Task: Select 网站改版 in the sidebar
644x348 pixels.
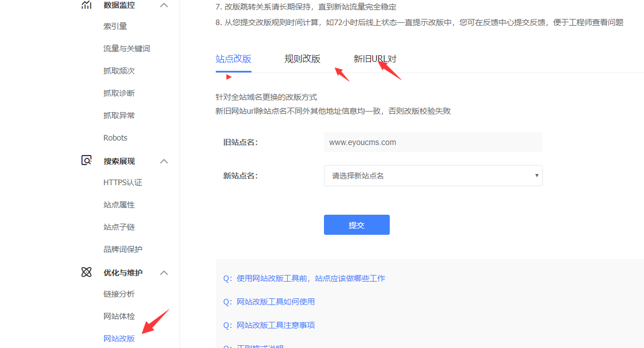Action: 119,339
